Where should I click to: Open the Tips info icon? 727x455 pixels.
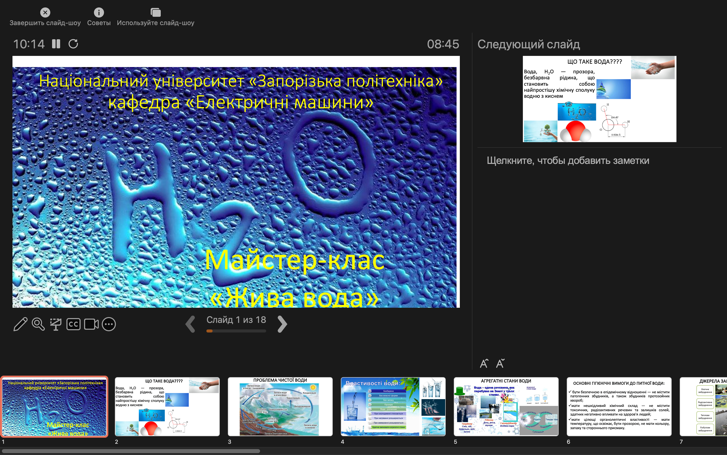[x=98, y=13]
